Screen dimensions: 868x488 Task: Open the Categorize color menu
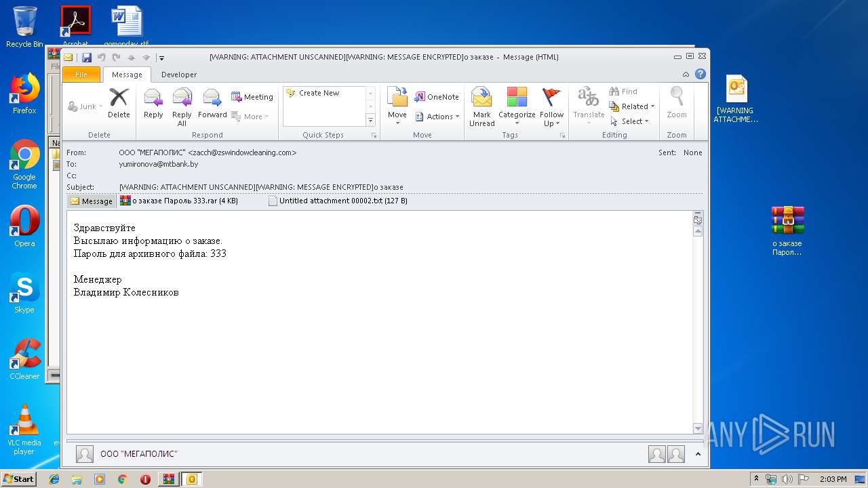pyautogui.click(x=517, y=107)
